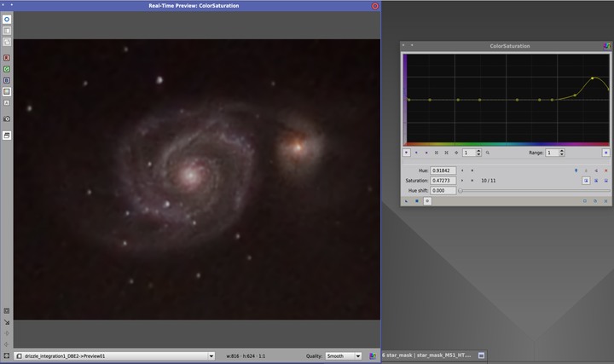The width and height of the screenshot is (614, 364).
Task: Click the zoom-in curve icon under the graph
Action: [x=437, y=153]
